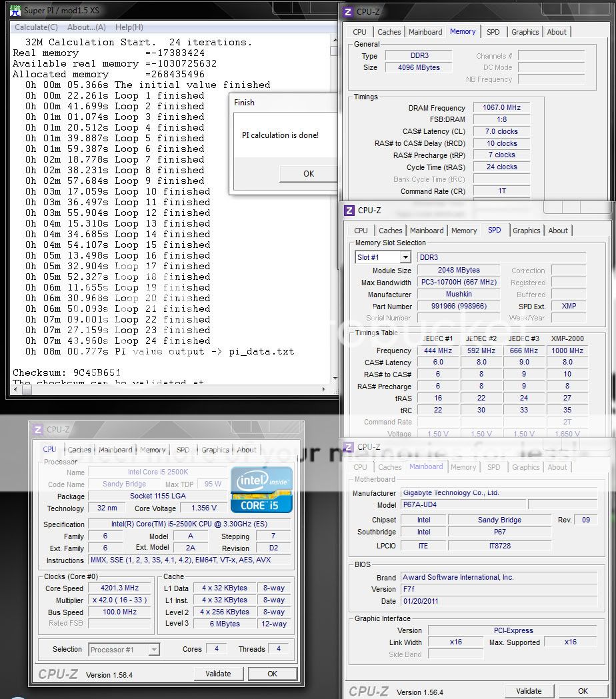Open Graphics tab in CPU window
616x699 pixels.
click(215, 450)
